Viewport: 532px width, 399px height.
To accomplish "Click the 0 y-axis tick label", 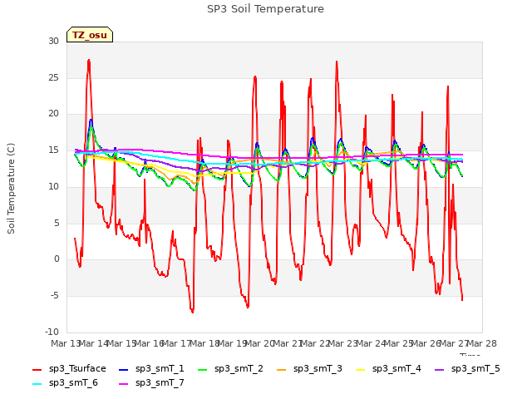I will (x=57, y=259).
